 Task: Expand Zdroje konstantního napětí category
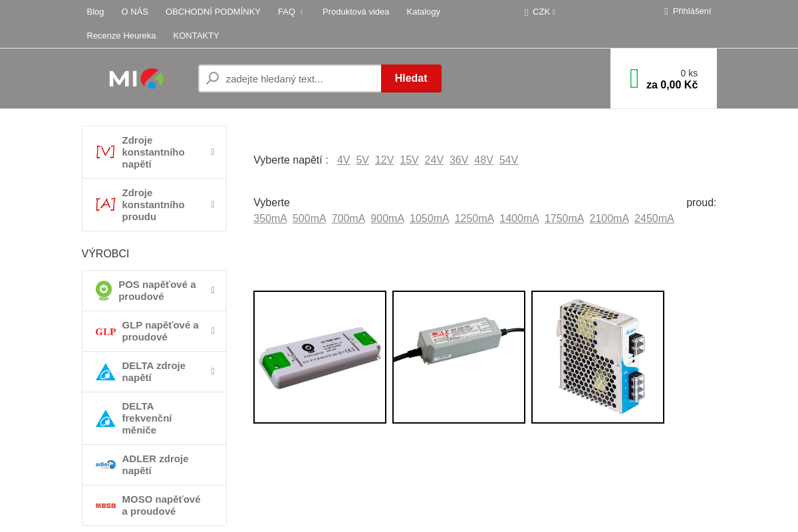point(213,152)
